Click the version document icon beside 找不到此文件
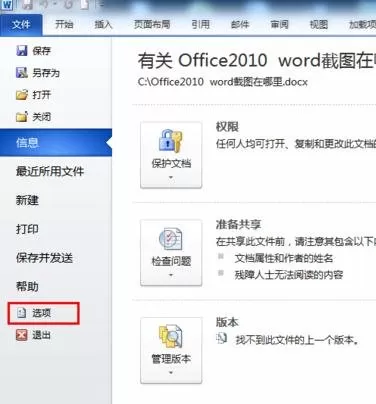This screenshot has height=404, width=376. click(x=221, y=339)
